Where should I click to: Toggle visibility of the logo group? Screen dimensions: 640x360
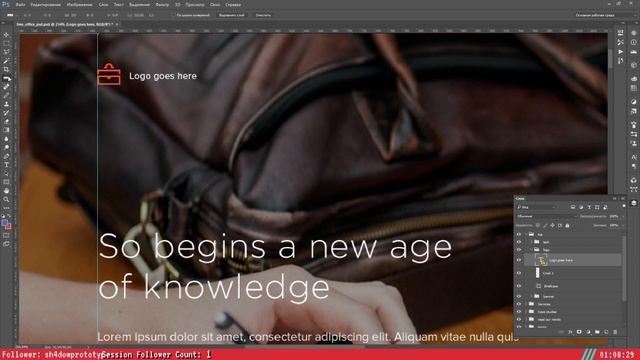pyautogui.click(x=519, y=250)
